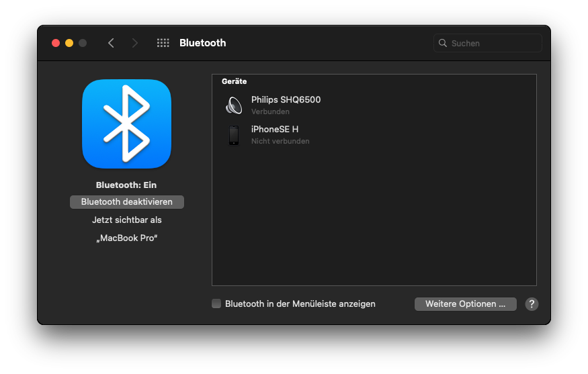Viewport: 588px width, 374px height.
Task: Click the Verbunden status text
Action: coord(270,111)
